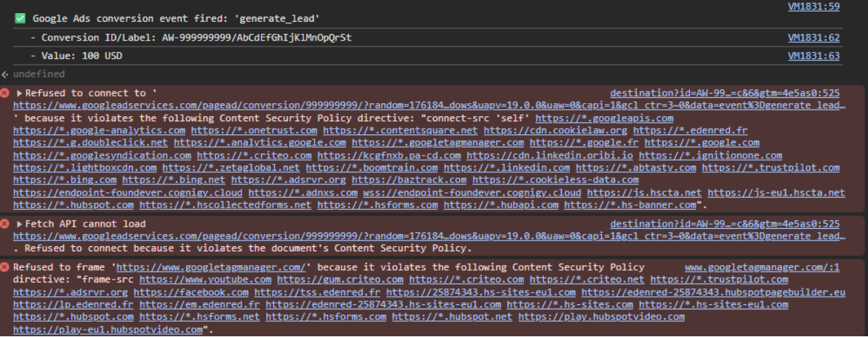Click the https://facebook.com link

(x=191, y=292)
